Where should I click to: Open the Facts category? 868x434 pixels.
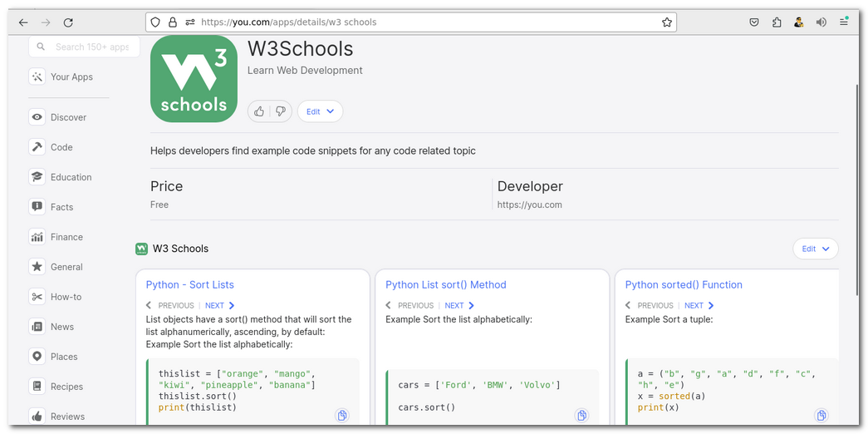(51, 207)
